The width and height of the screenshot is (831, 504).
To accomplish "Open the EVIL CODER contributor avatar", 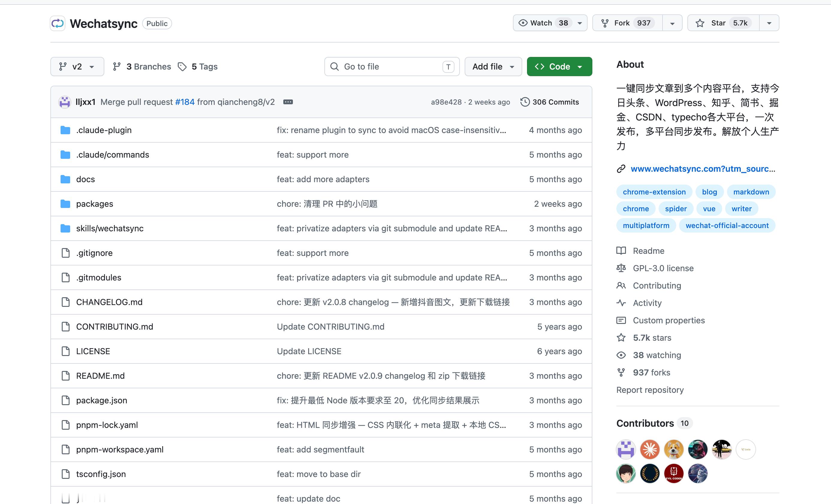I will click(674, 473).
